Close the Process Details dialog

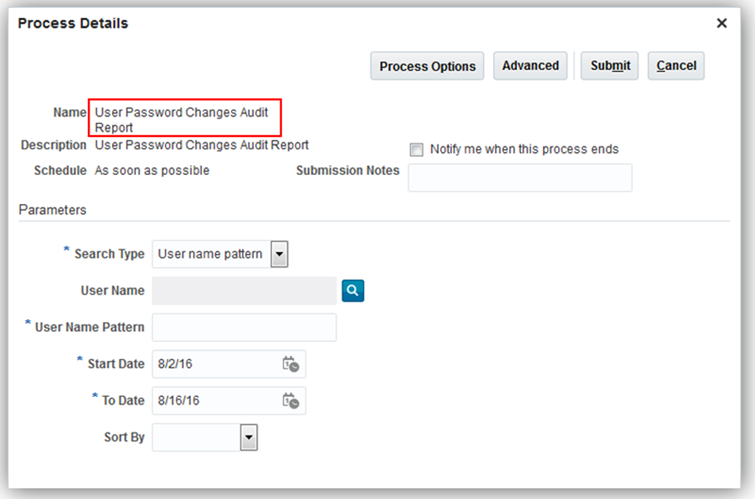[722, 23]
